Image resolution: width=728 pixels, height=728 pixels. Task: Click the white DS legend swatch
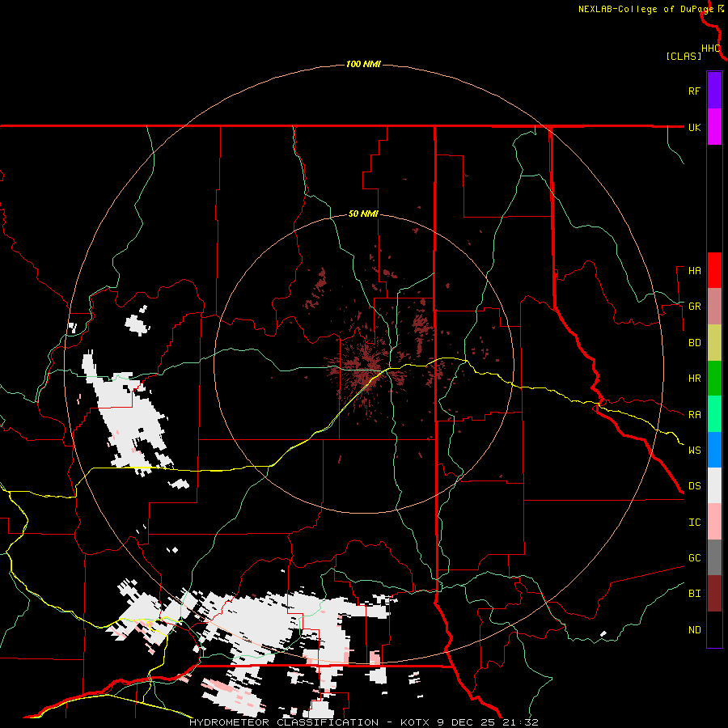coord(714,485)
